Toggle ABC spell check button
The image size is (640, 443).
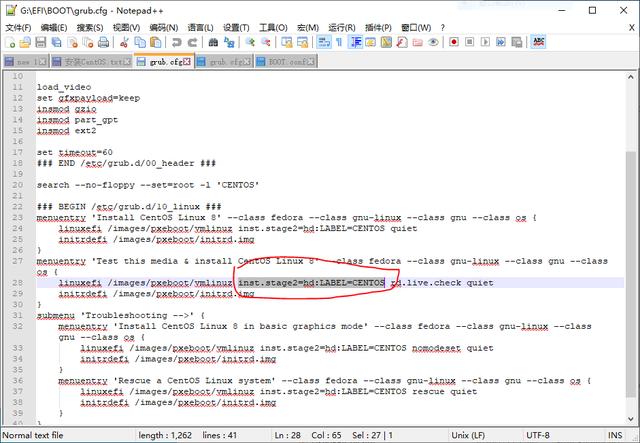[x=538, y=42]
